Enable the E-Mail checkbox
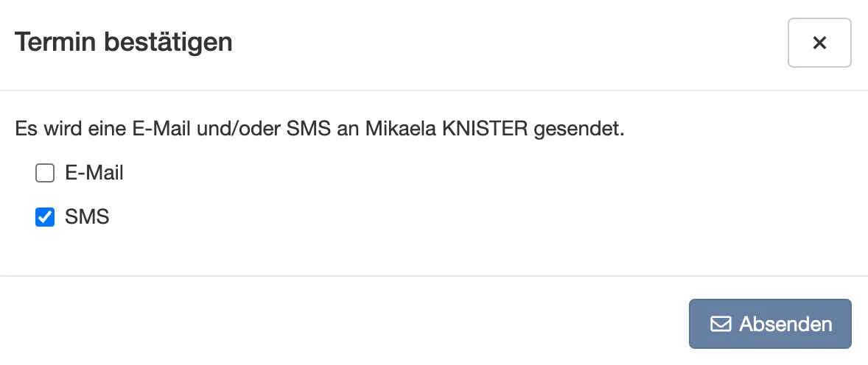 [45, 173]
